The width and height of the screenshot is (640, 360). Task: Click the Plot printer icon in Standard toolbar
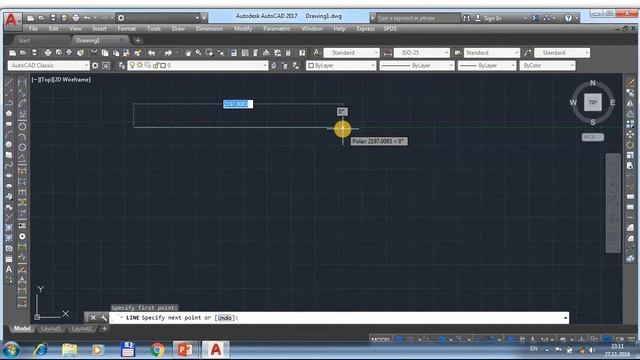(x=48, y=53)
